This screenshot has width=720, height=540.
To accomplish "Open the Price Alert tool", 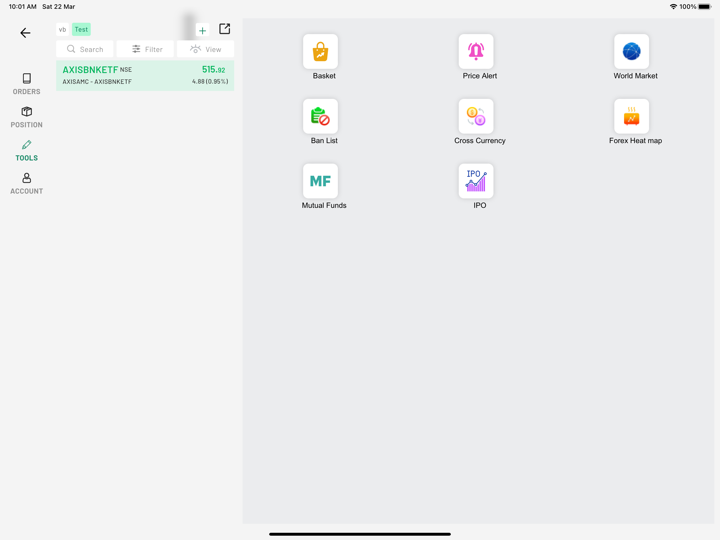I will (x=476, y=51).
